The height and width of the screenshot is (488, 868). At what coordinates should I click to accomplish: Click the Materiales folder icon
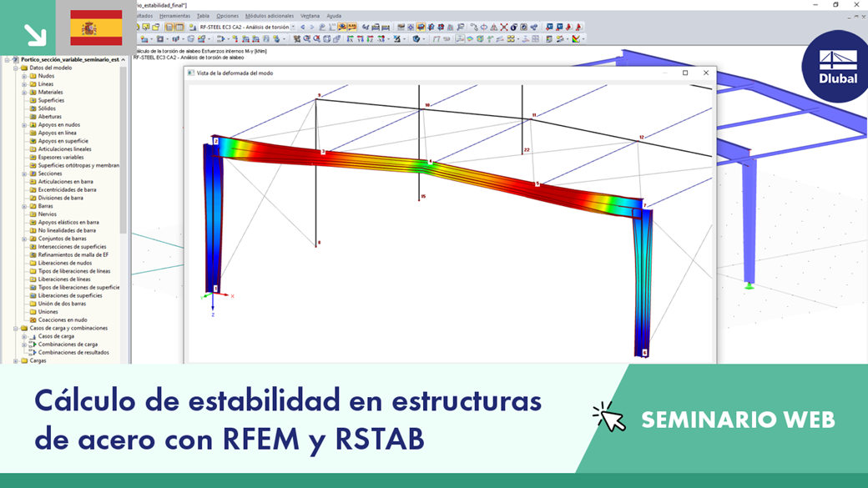[x=33, y=93]
